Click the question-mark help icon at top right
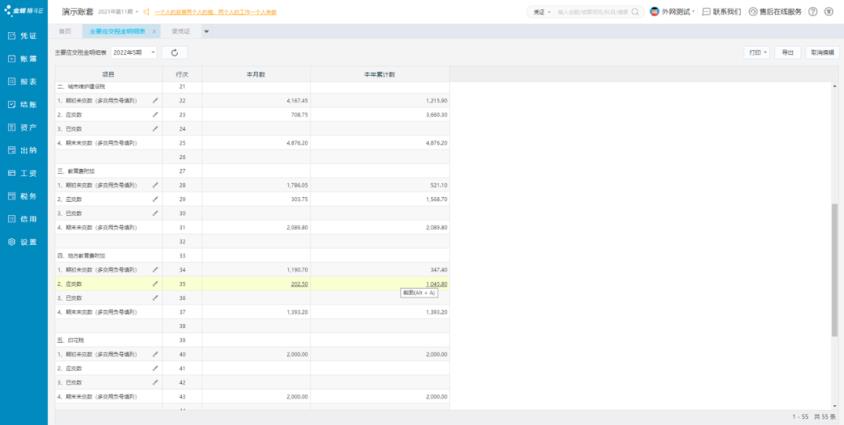844x425 pixels. (x=813, y=11)
